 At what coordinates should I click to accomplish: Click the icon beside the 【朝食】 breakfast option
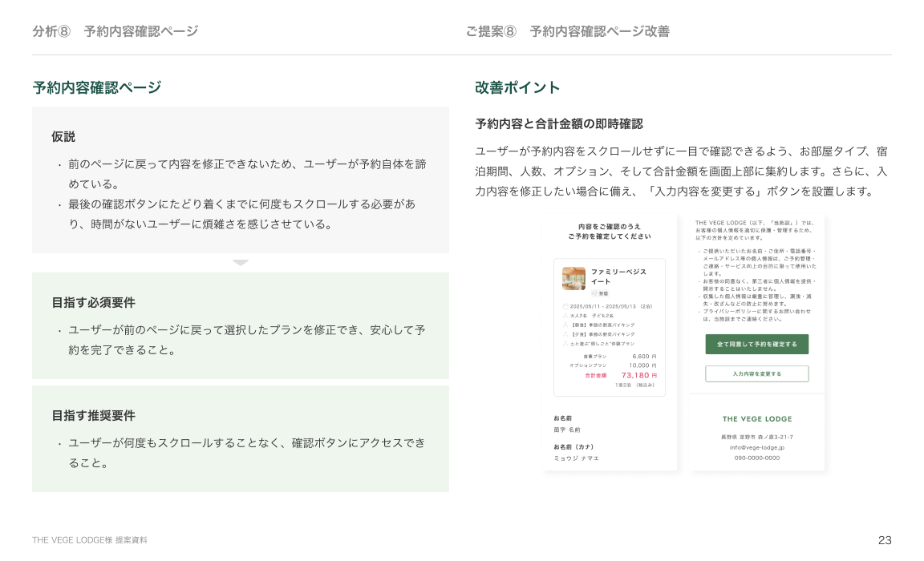[565, 325]
